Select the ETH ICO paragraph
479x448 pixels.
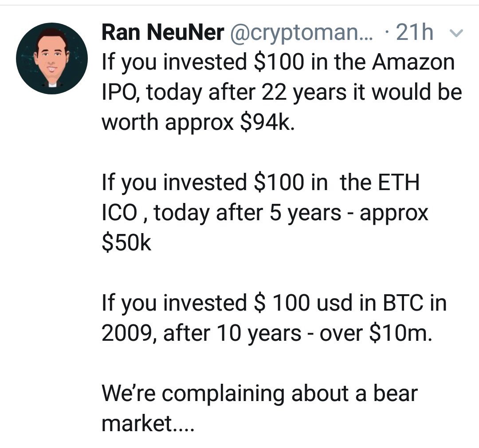tap(265, 212)
